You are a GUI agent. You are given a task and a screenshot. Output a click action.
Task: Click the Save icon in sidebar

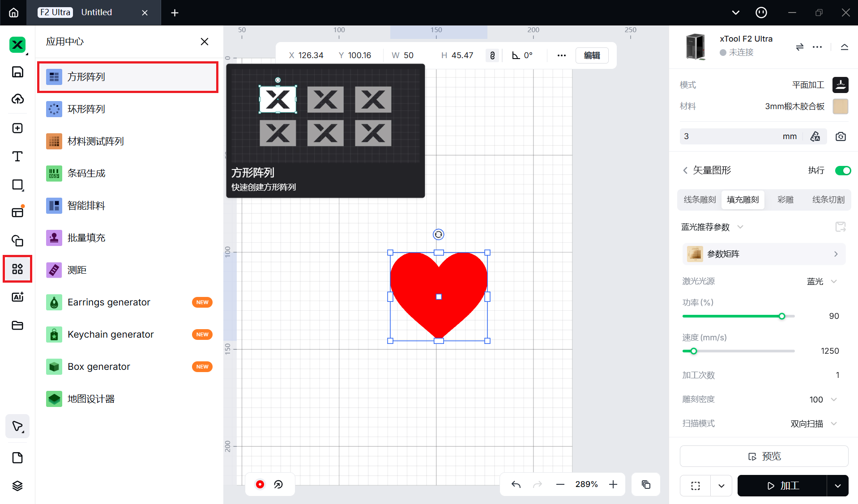point(17,72)
